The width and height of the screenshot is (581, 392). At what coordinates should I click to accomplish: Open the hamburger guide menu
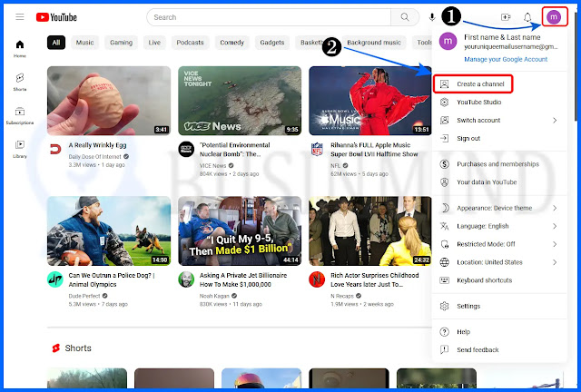coord(20,17)
